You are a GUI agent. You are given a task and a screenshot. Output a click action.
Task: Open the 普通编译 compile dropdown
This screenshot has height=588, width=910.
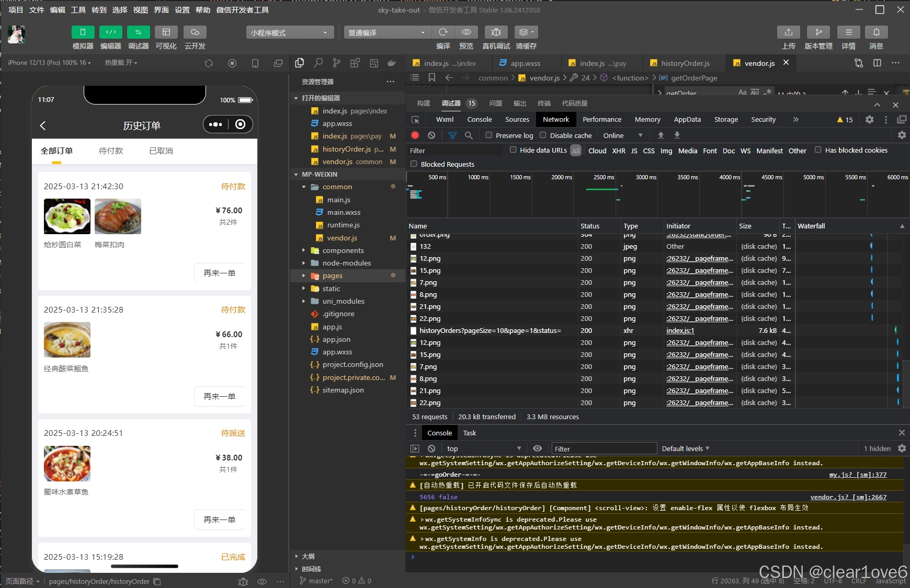coord(388,32)
